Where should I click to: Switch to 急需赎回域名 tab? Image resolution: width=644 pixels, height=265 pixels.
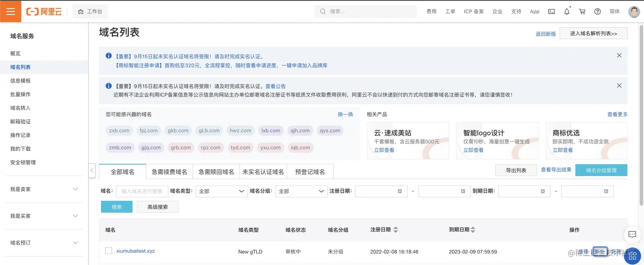(x=216, y=171)
